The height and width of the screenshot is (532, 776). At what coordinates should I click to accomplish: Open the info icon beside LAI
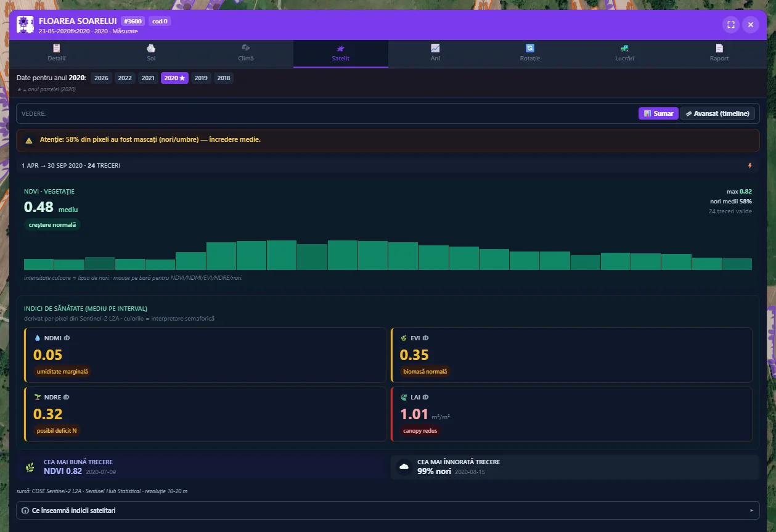tap(425, 397)
